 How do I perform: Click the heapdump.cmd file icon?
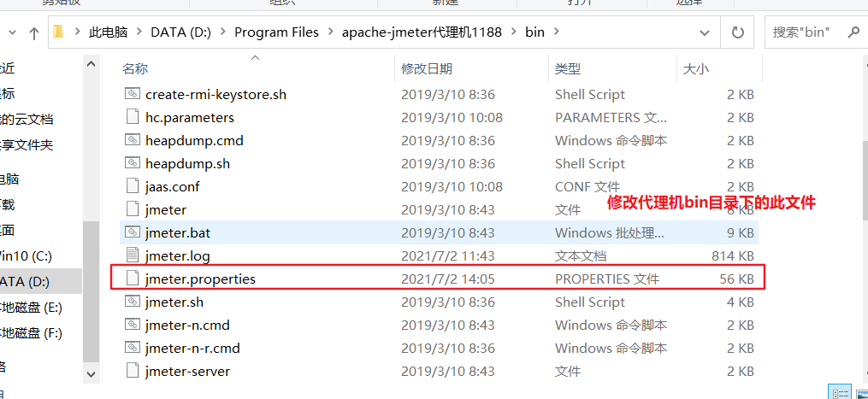point(132,141)
